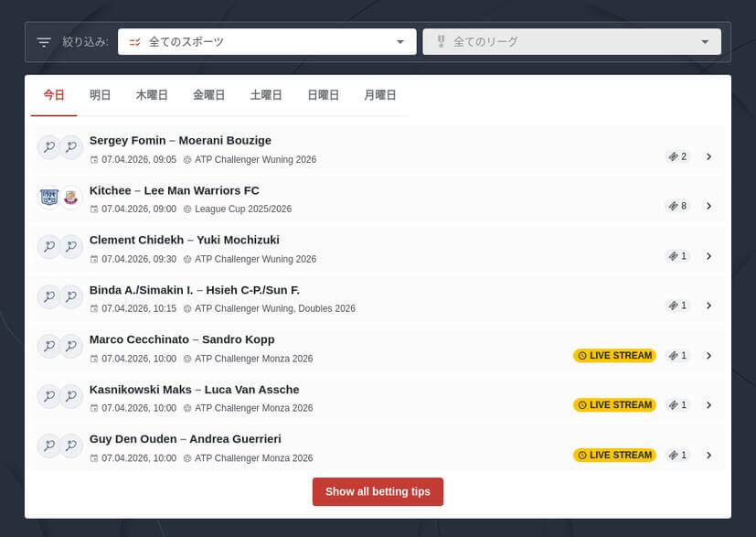Open the 全てのリーグ league dropdown
This screenshot has width=756, height=537.
point(571,42)
